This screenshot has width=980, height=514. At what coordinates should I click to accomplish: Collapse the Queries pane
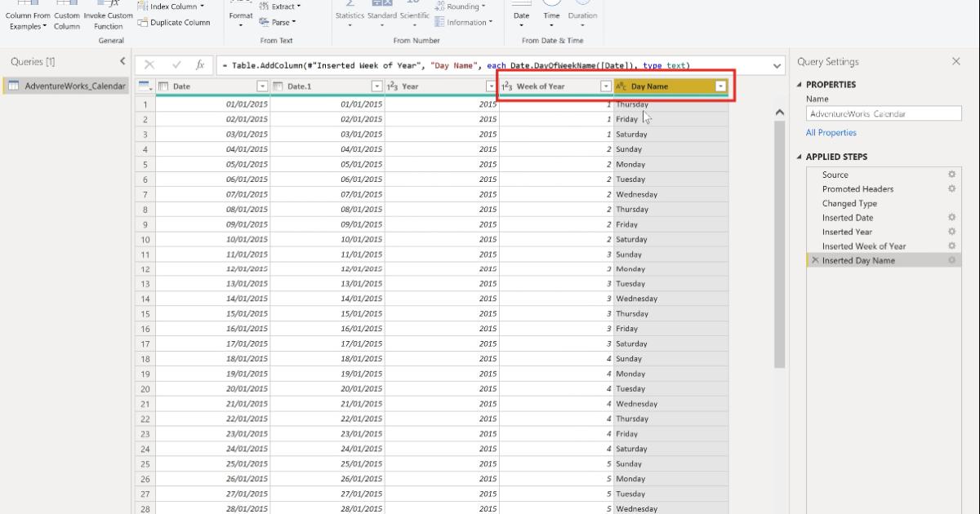click(x=122, y=60)
